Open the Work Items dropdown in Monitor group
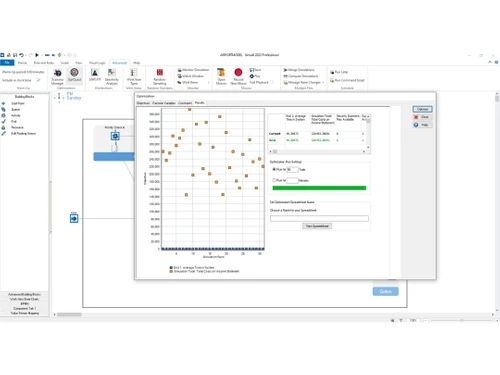This screenshot has width=500, height=375. click(193, 82)
